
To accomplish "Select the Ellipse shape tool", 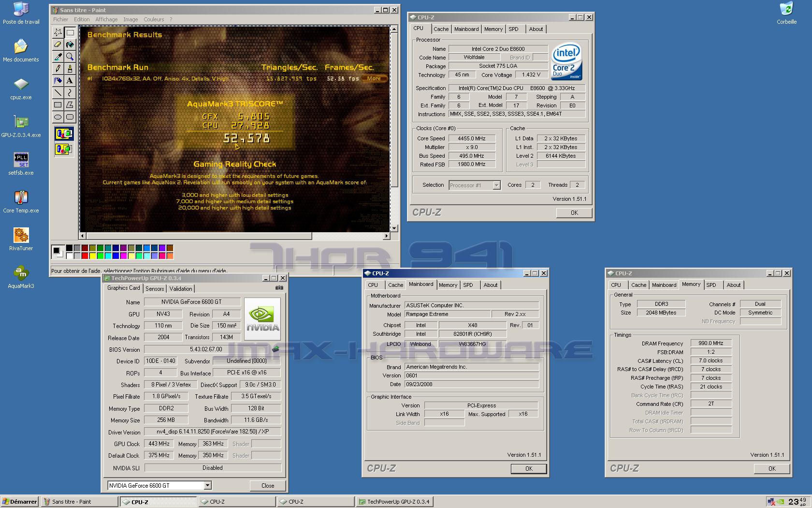I will point(58,117).
